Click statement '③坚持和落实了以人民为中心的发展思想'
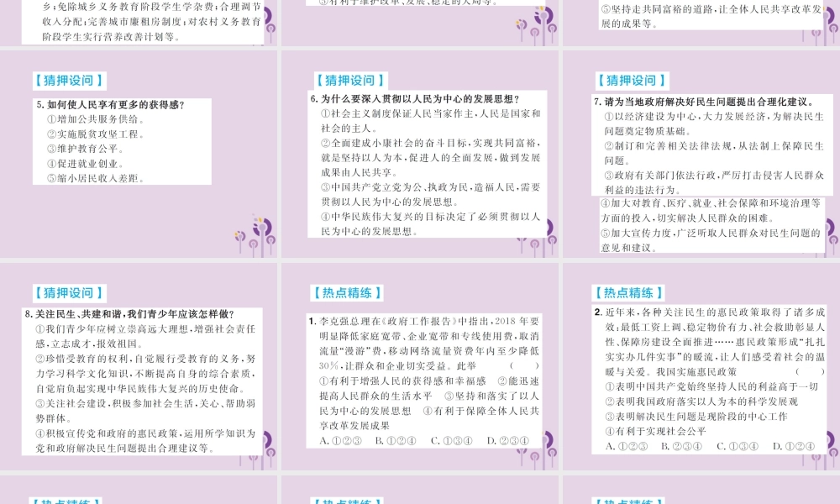 (x=429, y=403)
